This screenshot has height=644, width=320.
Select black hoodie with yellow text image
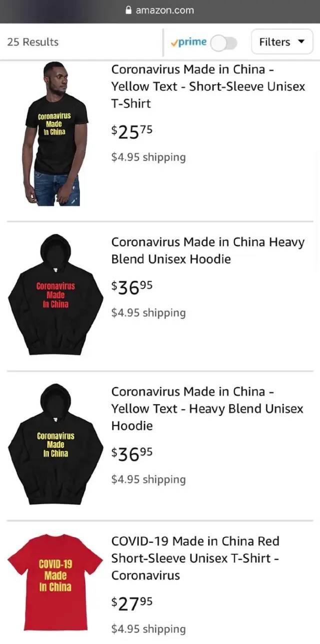tap(55, 444)
